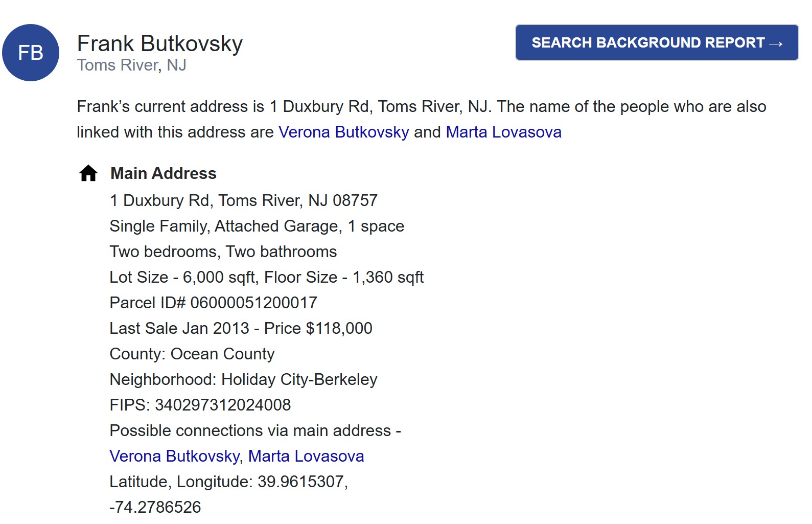Click the County: Ocean County line
The height and width of the screenshot is (524, 812).
192,354
